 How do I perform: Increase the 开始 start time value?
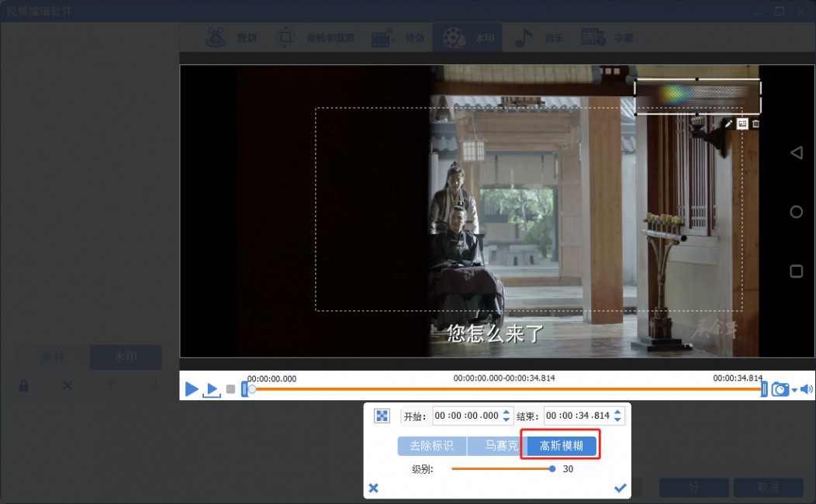pos(507,412)
